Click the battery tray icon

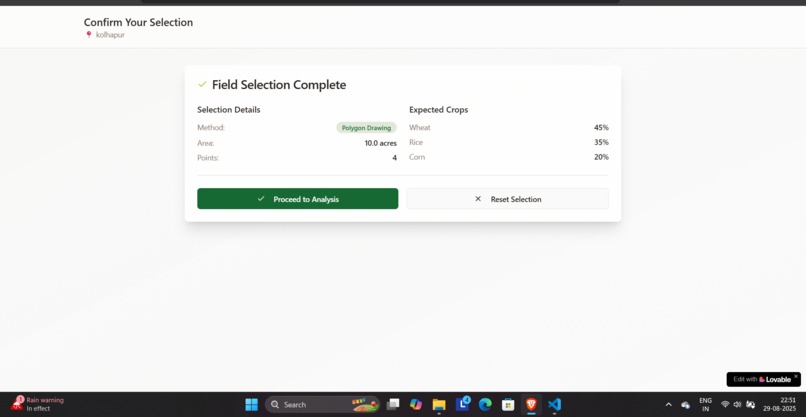750,405
